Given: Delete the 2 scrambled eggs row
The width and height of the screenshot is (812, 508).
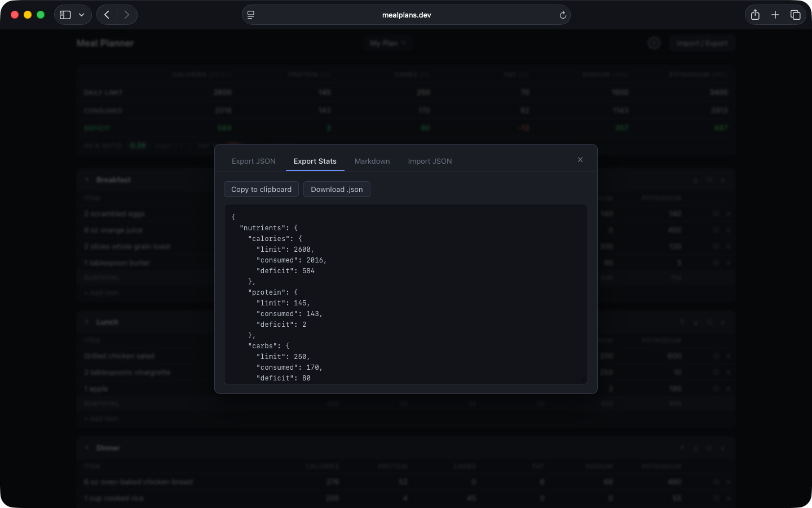Looking at the screenshot, I should [x=729, y=214].
